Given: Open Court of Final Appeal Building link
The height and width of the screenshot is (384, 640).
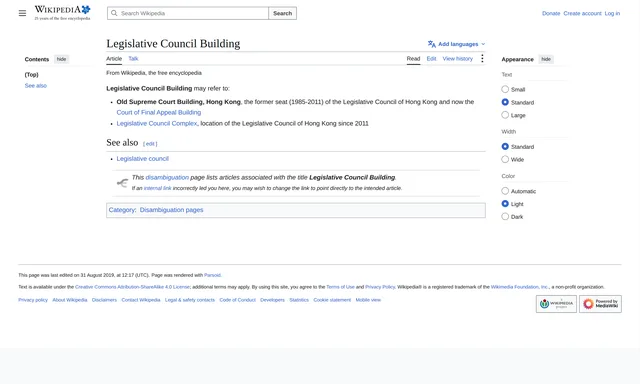Looking at the screenshot, I should point(159,112).
